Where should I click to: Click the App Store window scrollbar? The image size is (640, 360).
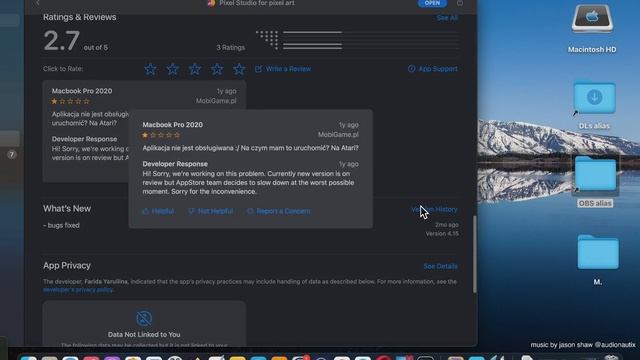pos(474,254)
